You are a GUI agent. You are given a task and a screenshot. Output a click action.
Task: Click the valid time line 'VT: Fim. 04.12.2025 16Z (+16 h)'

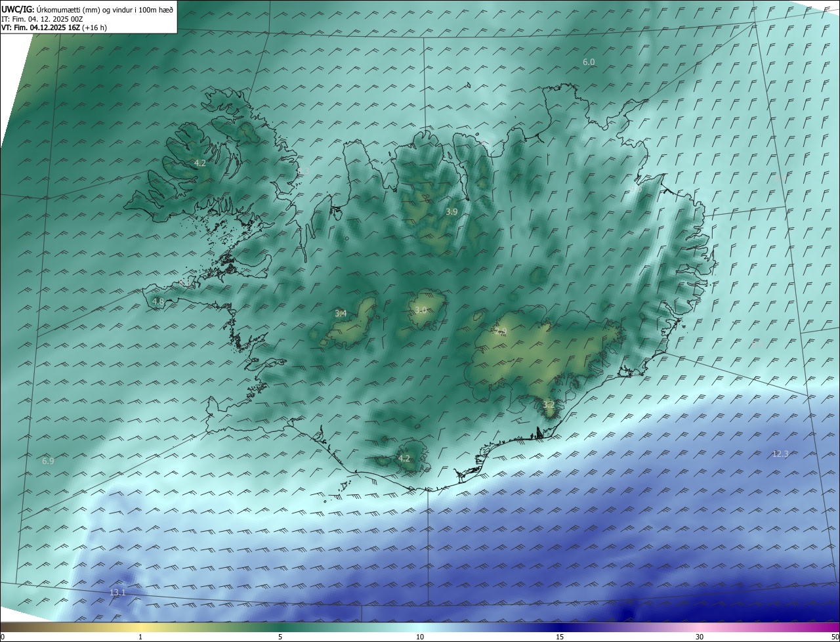(54, 28)
